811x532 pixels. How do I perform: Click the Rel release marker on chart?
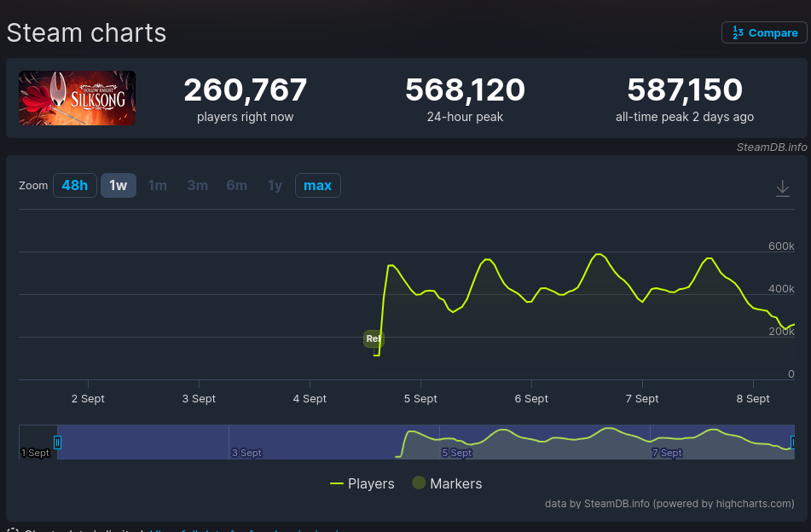(x=373, y=338)
